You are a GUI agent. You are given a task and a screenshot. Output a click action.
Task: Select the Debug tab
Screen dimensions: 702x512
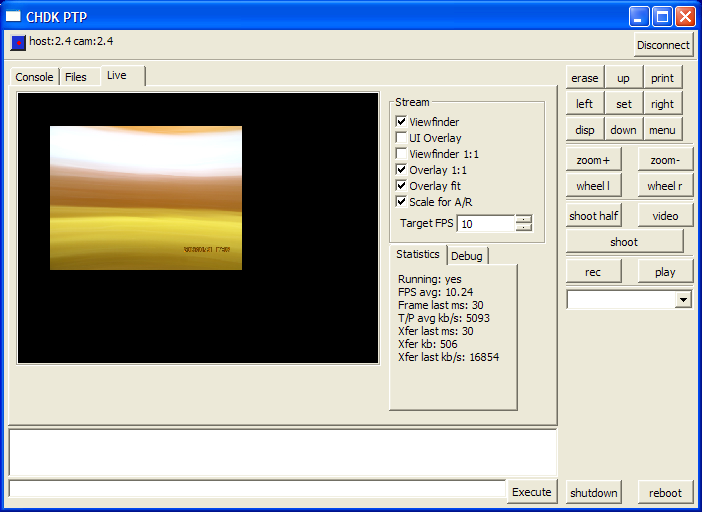tap(467, 256)
